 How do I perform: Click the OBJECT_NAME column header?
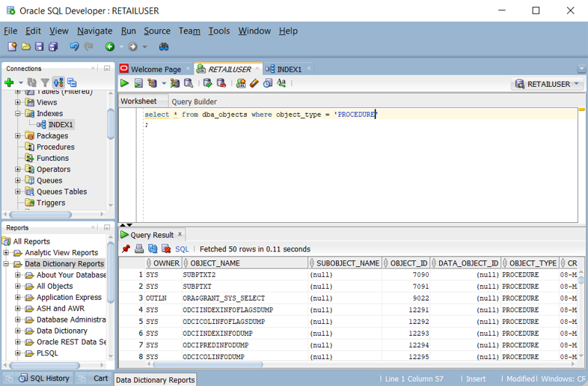[x=215, y=263]
